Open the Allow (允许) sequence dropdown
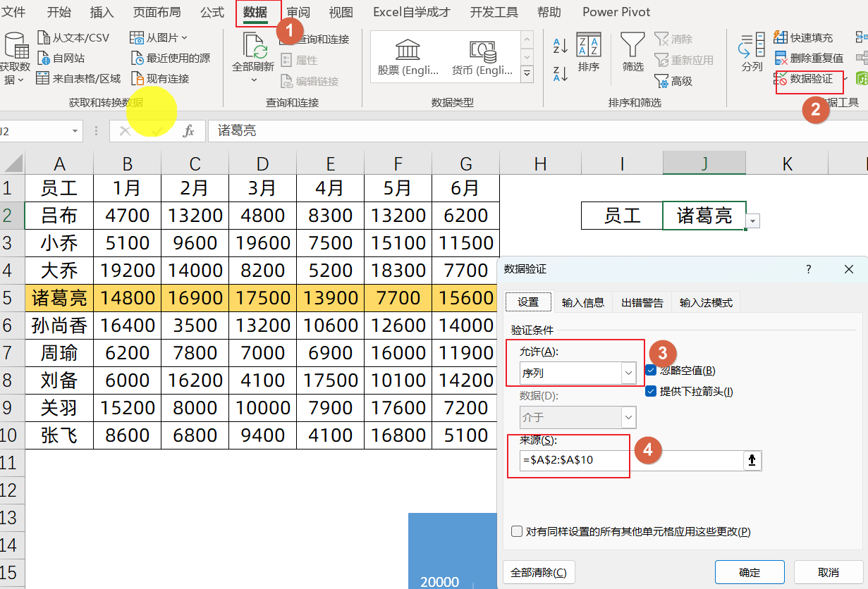This screenshot has width=868, height=589. coord(628,373)
